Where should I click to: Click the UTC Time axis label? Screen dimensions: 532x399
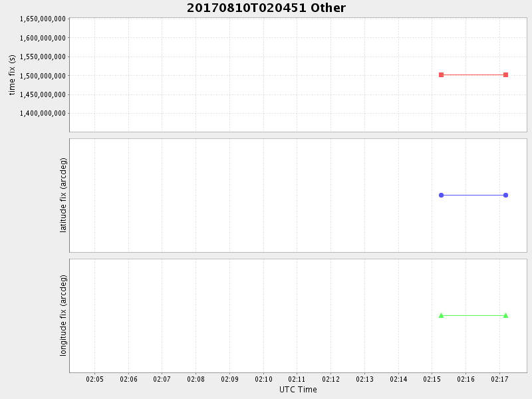point(298,390)
